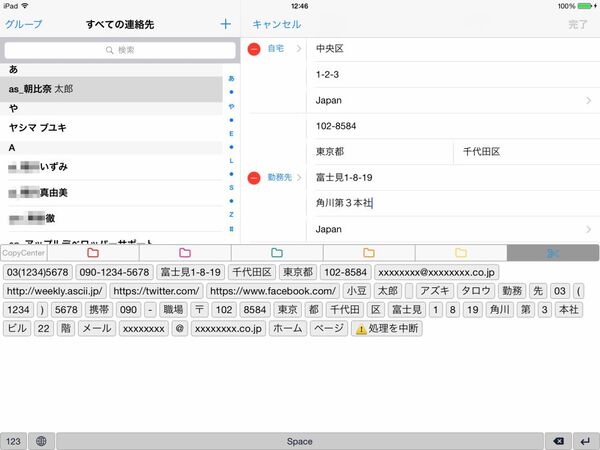Jump to index letter Z
The width and height of the screenshot is (600, 450).
click(231, 214)
